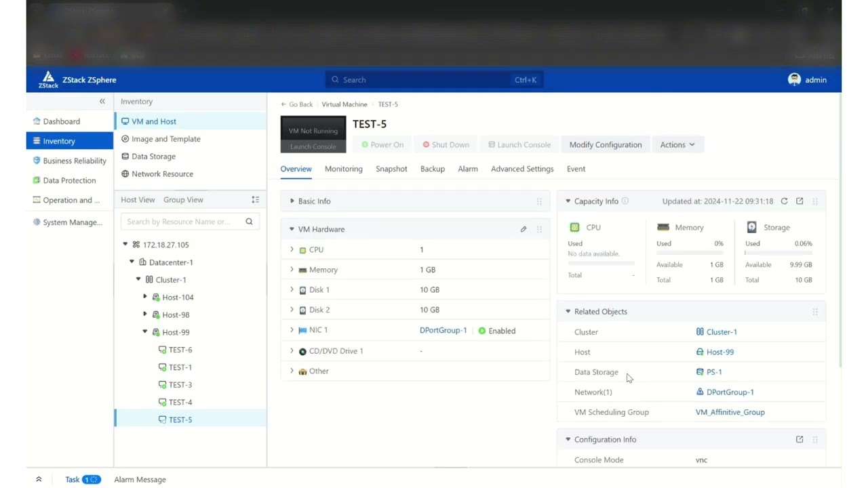The width and height of the screenshot is (868, 488).
Task: Open Configuration Info external link icon
Action: [x=800, y=439]
